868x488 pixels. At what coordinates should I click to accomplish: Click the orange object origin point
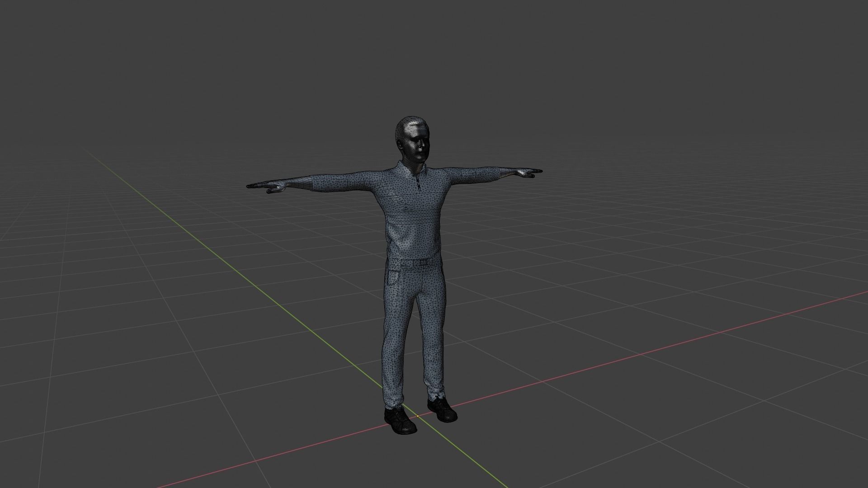pyautogui.click(x=417, y=416)
